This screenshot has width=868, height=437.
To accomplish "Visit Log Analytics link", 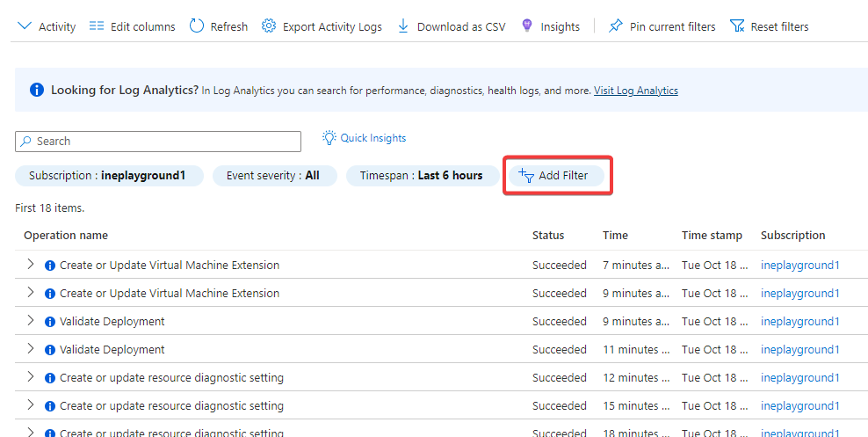I will (x=635, y=91).
